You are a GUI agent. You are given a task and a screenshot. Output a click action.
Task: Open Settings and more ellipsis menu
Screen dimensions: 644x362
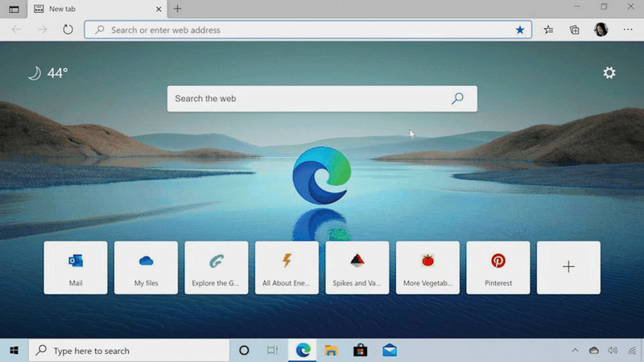pos(628,30)
